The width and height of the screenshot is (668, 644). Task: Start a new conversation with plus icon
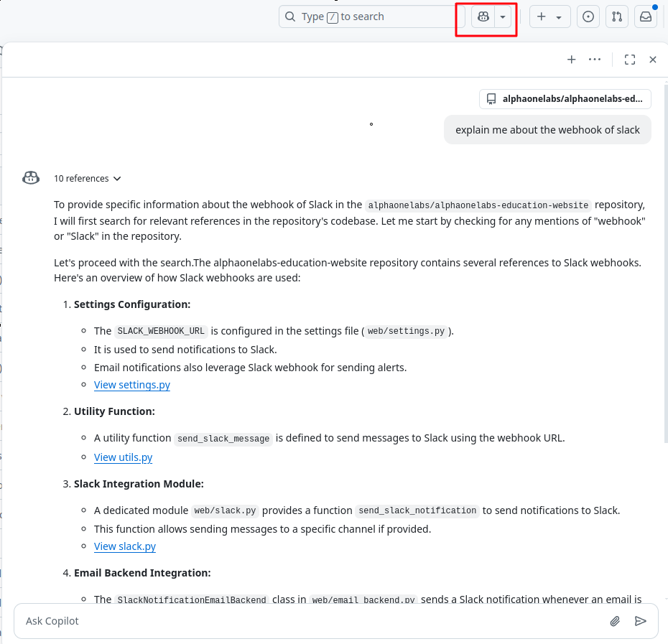pos(571,60)
